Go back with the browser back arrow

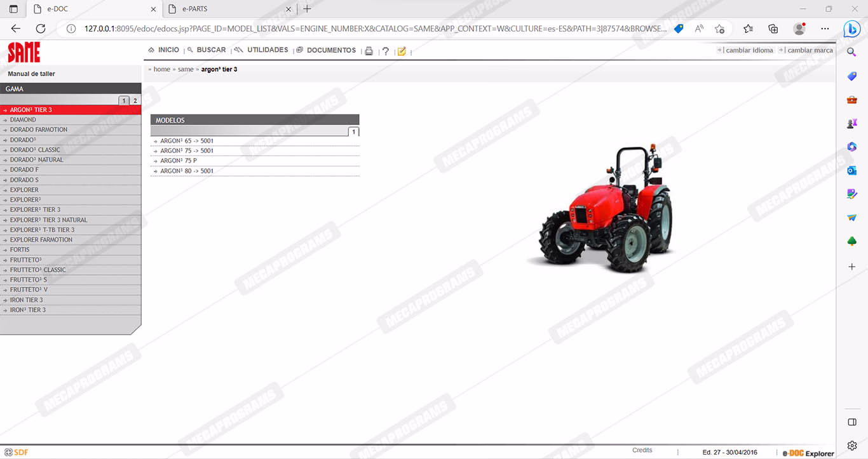16,29
